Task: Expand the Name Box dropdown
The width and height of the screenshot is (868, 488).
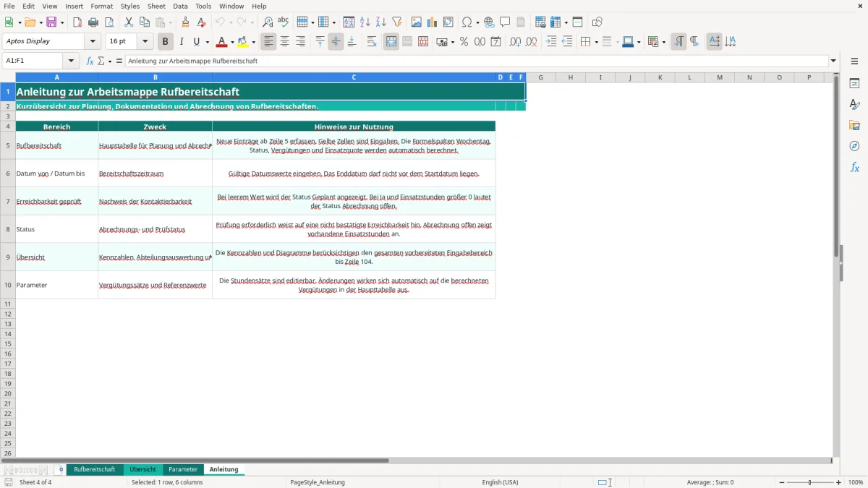Action: [x=71, y=61]
